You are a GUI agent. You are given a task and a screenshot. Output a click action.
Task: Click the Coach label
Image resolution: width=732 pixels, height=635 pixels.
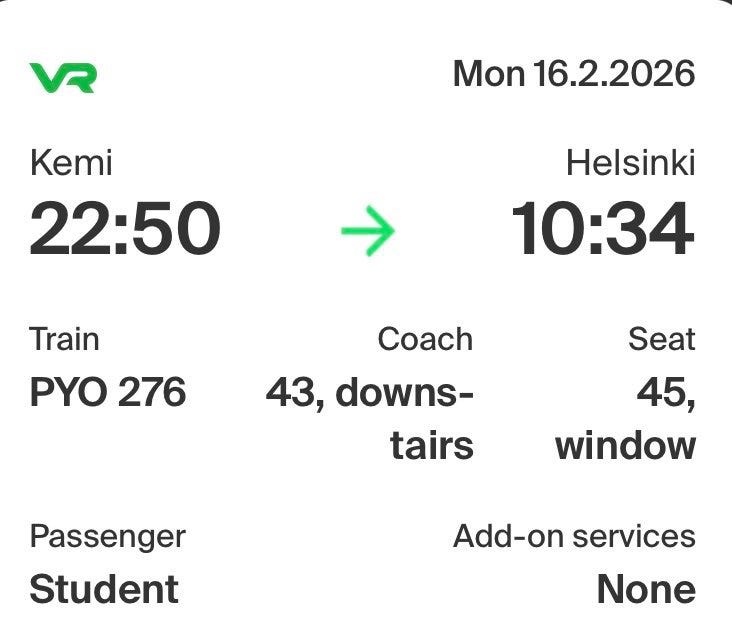(425, 339)
